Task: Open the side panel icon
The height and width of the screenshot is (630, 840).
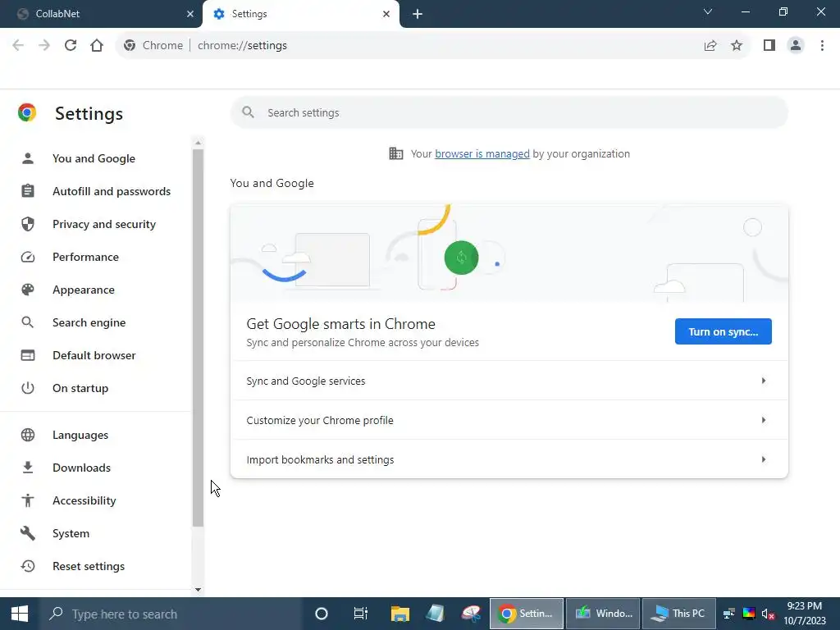Action: [769, 46]
